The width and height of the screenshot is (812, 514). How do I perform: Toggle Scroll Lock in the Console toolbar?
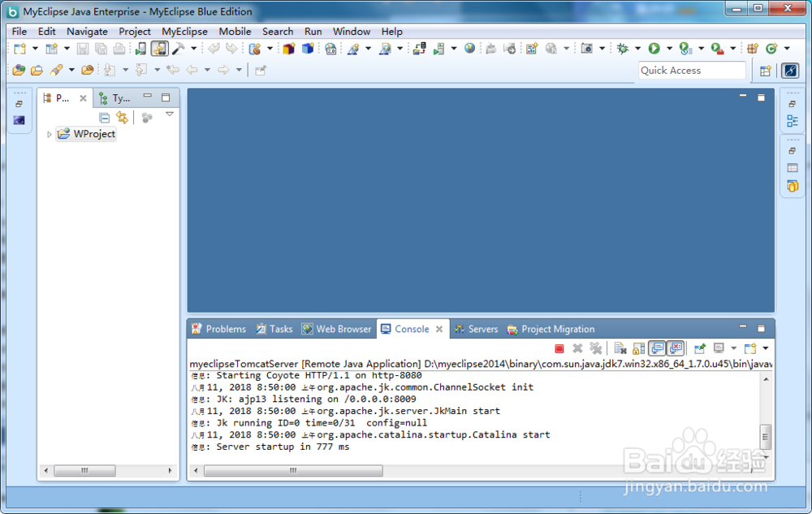(x=638, y=348)
